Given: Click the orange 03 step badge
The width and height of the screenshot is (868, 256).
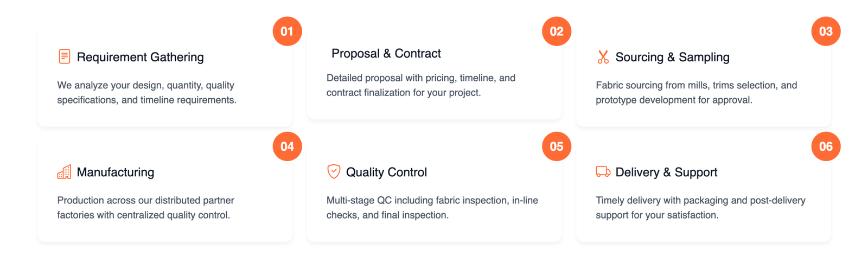Looking at the screenshot, I should point(826,31).
